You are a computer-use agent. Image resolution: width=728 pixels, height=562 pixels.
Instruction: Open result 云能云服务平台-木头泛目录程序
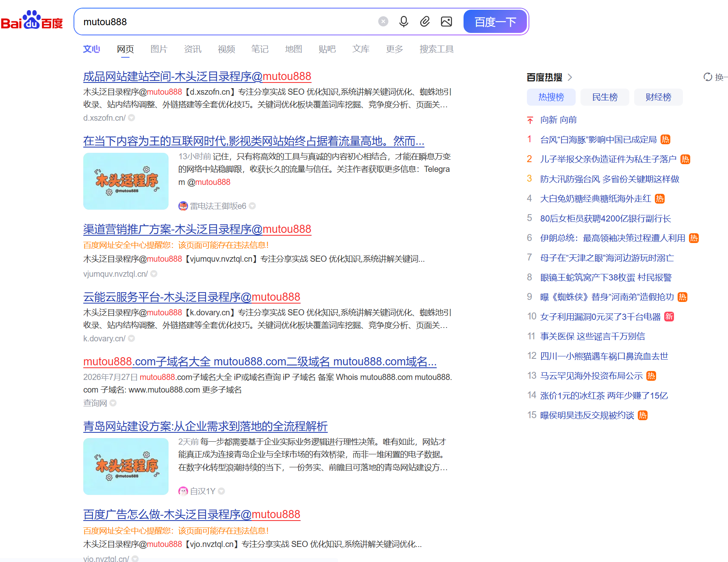point(192,297)
